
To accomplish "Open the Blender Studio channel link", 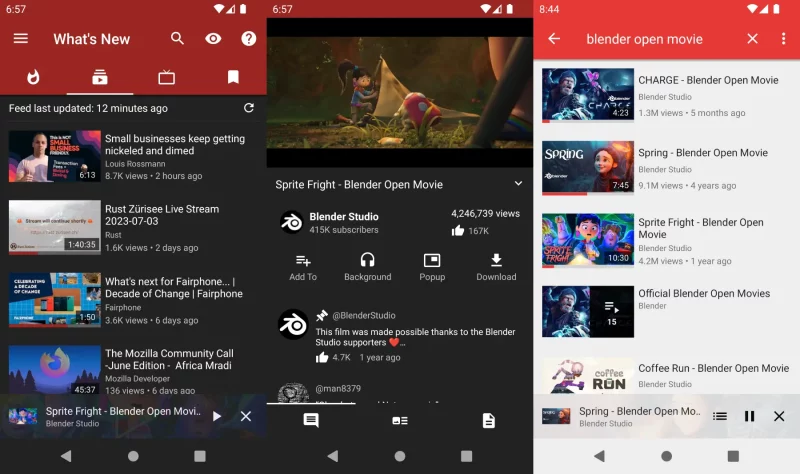I will click(x=343, y=222).
